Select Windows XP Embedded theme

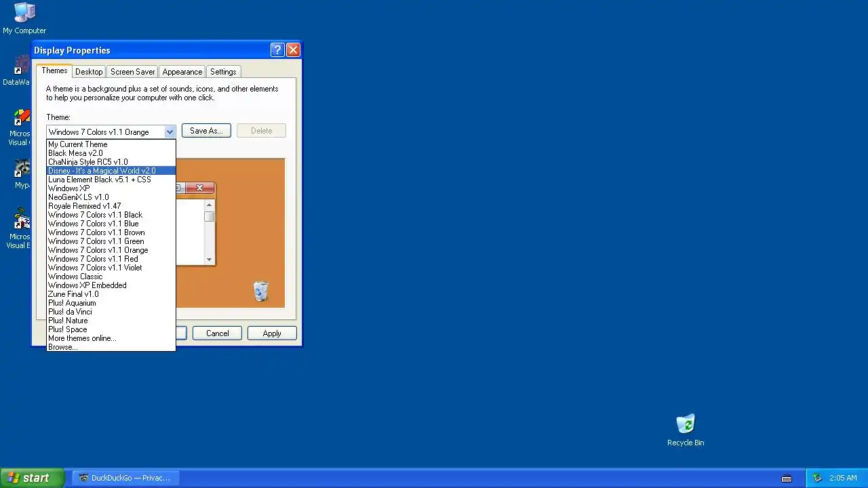coord(111,285)
